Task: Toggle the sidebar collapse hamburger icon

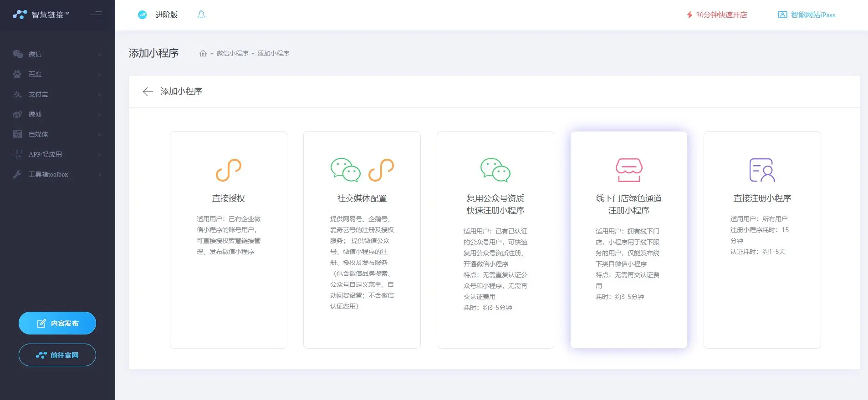Action: [x=96, y=15]
